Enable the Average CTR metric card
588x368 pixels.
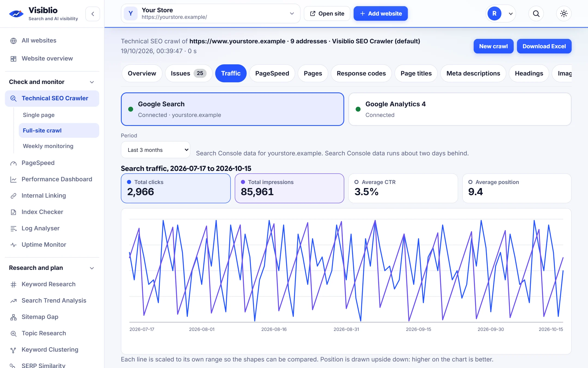403,188
